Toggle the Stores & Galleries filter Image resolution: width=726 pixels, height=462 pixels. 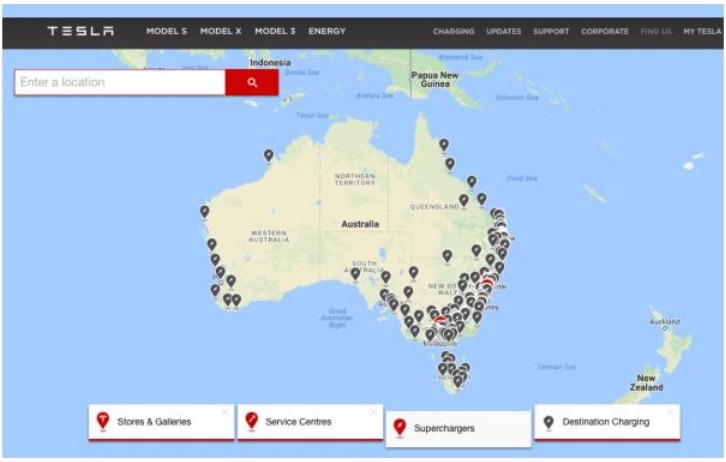tap(161, 422)
